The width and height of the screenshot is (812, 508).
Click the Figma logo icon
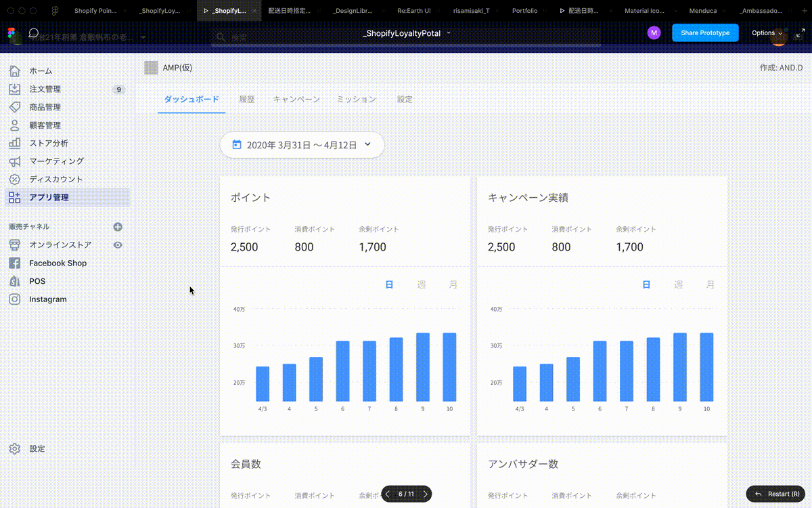(x=11, y=33)
